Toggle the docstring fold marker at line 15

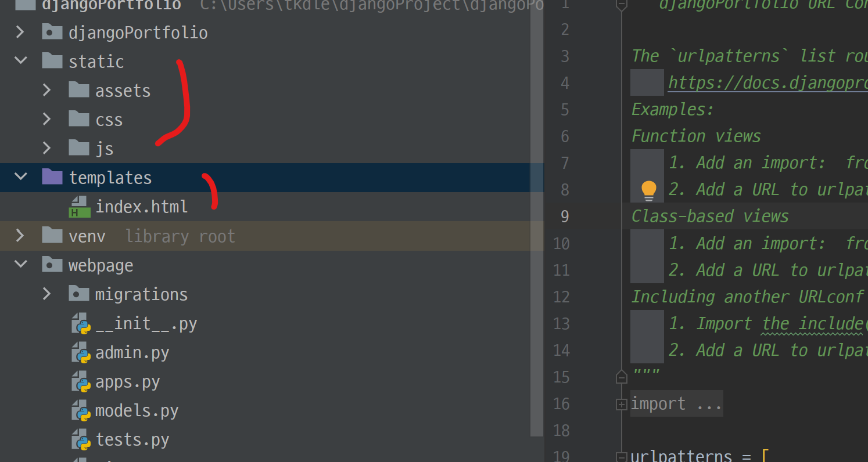click(621, 377)
